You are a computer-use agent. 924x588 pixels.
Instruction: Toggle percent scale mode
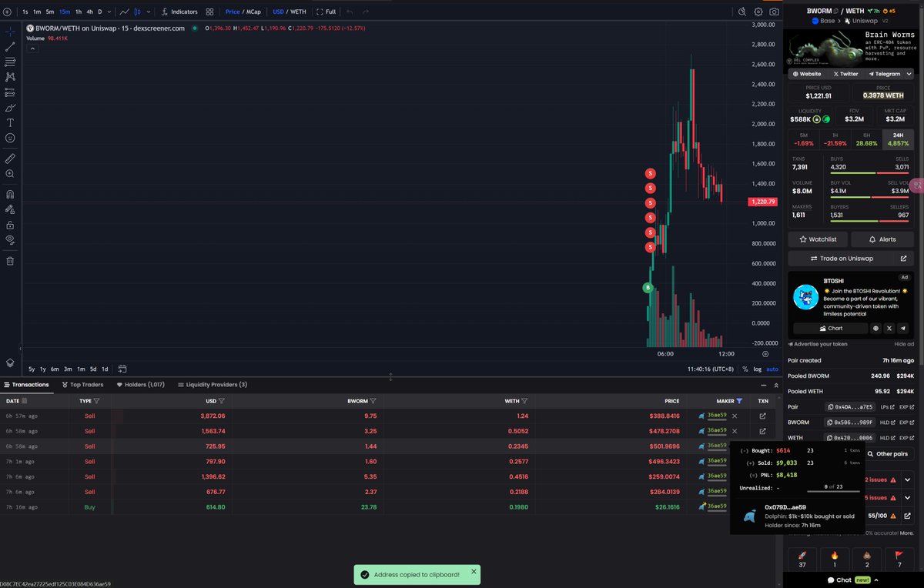point(745,369)
